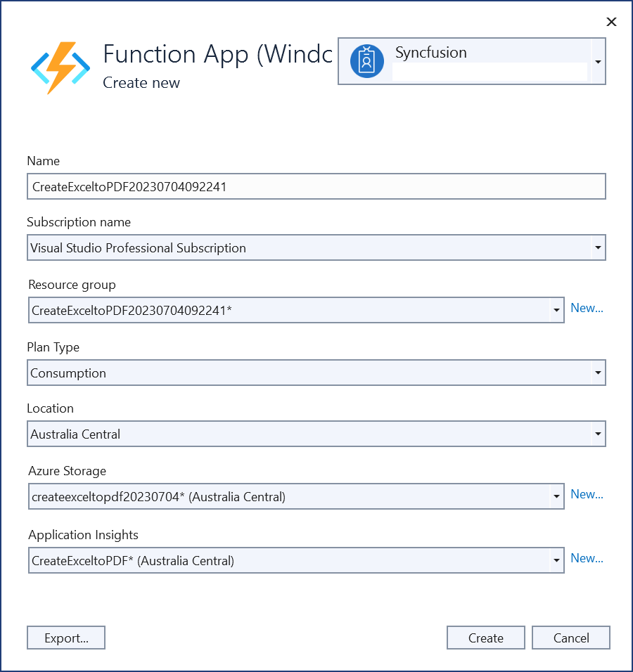Close the Function App dialog
633x672 pixels.
(611, 22)
